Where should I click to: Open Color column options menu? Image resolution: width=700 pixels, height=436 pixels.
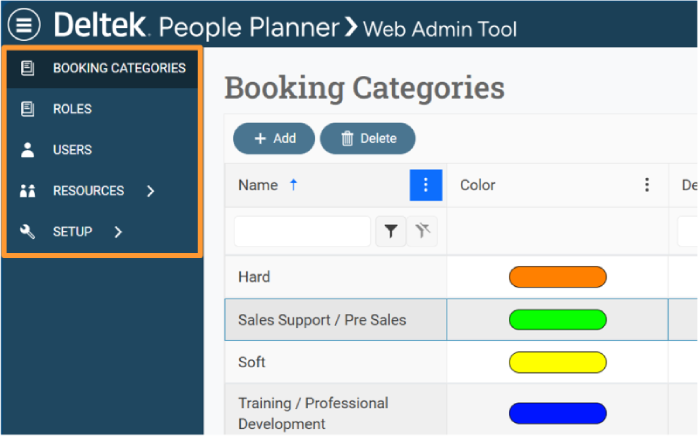point(646,185)
